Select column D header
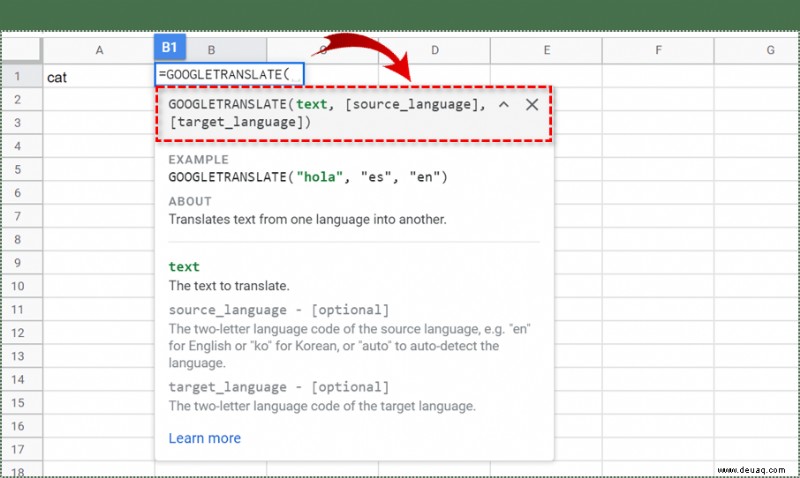 [x=435, y=50]
